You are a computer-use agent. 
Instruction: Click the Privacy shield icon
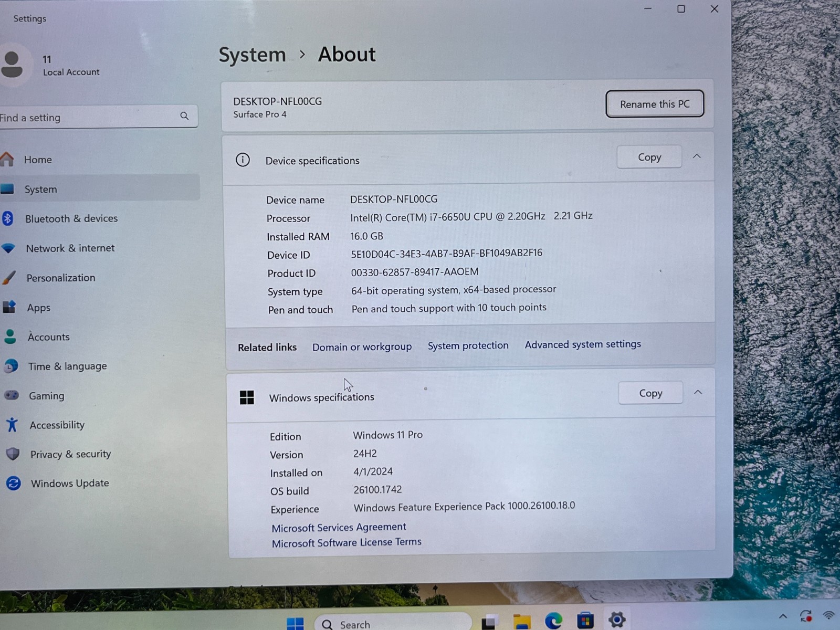pyautogui.click(x=13, y=454)
